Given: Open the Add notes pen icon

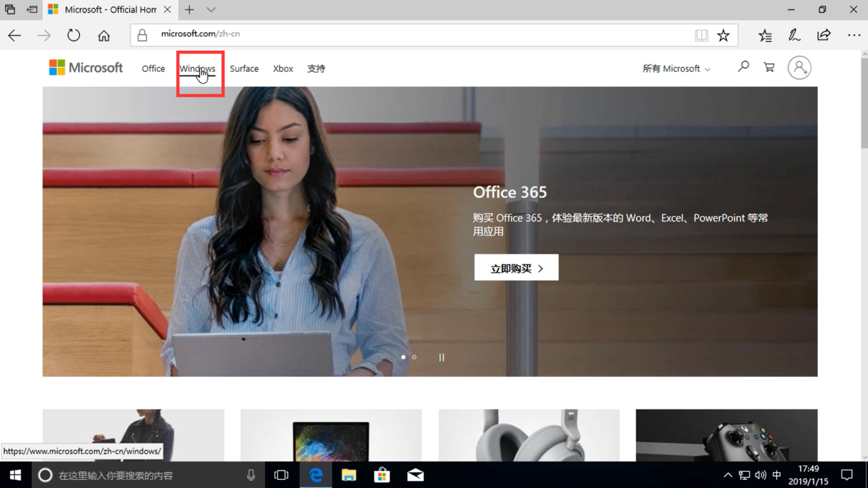Looking at the screenshot, I should [794, 35].
